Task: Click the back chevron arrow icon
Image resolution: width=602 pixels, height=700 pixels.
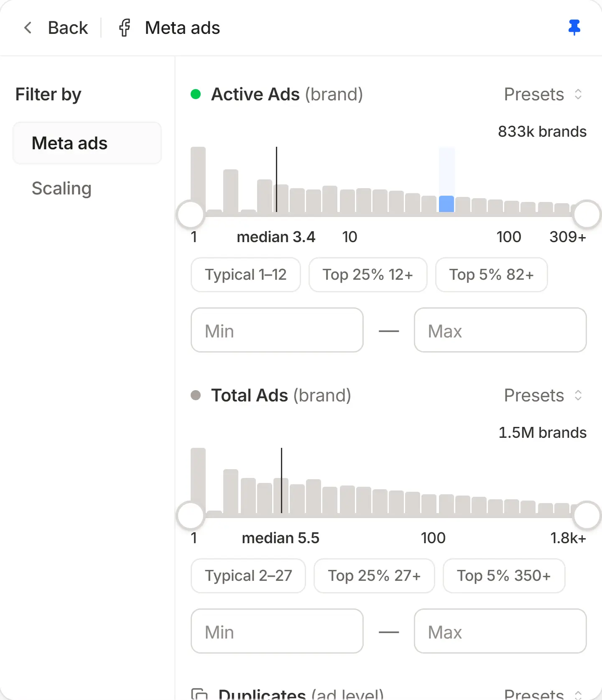Action: click(x=28, y=28)
